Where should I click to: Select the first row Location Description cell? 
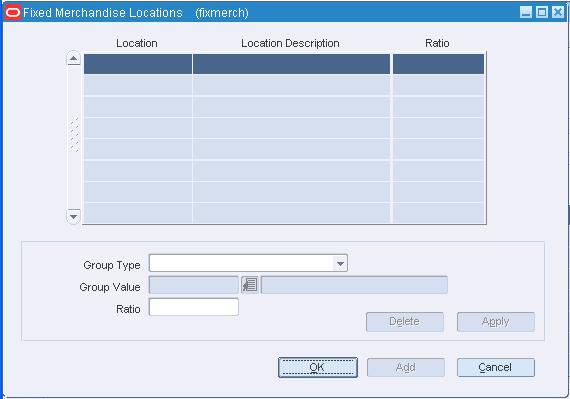291,64
